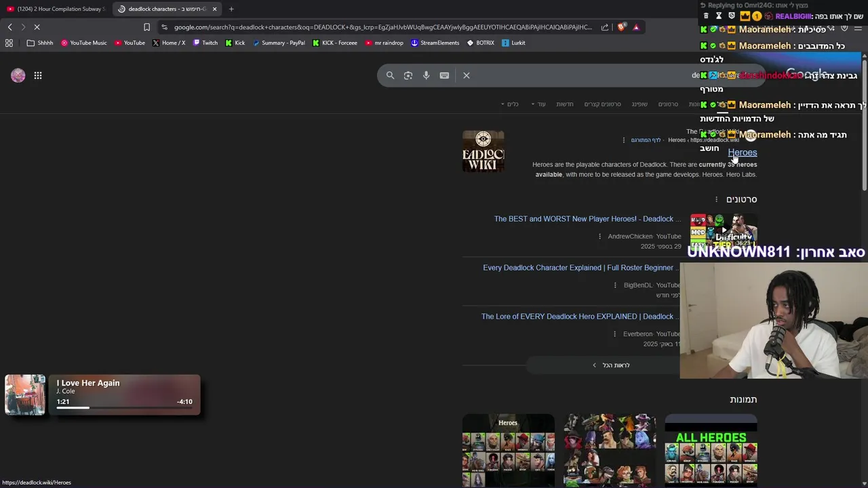Click the לדף המתורגם translated page link
The height and width of the screenshot is (488, 868).
click(x=646, y=140)
